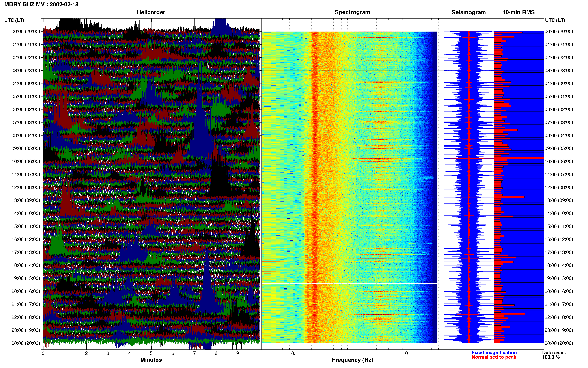The width and height of the screenshot is (588, 368).
Task: Click left time label '01:00 (21:00)'
Action: (26, 45)
